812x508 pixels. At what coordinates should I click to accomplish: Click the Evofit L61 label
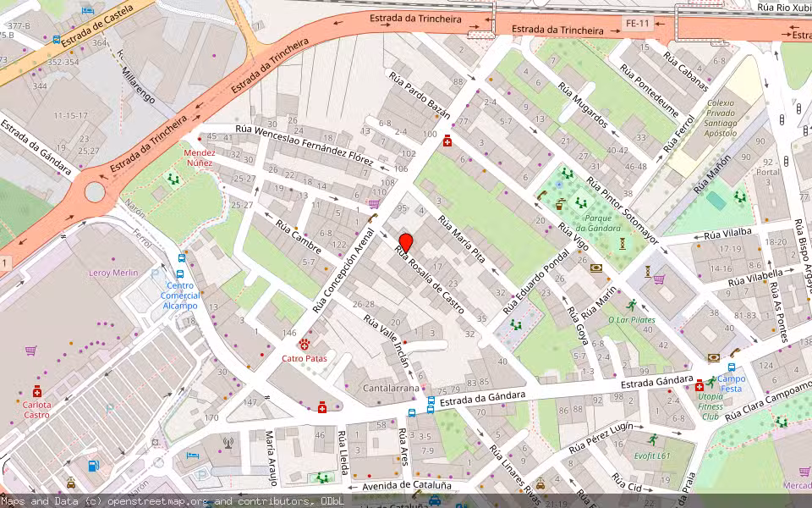click(x=652, y=456)
